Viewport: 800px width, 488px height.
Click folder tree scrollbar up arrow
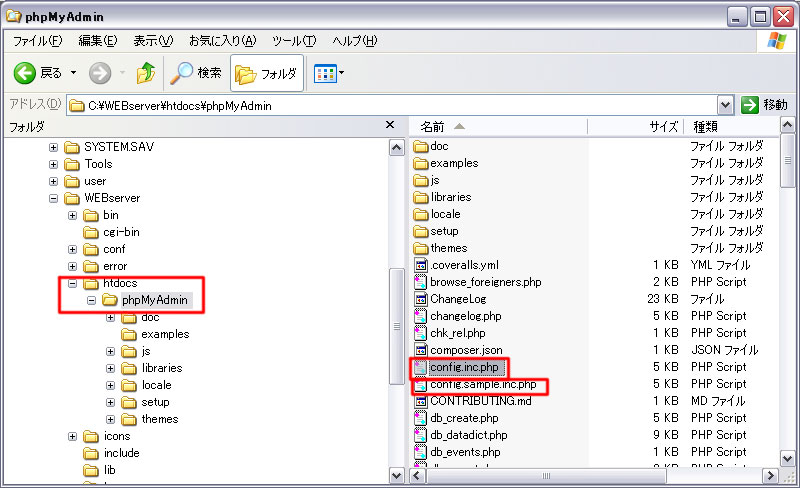coord(397,149)
